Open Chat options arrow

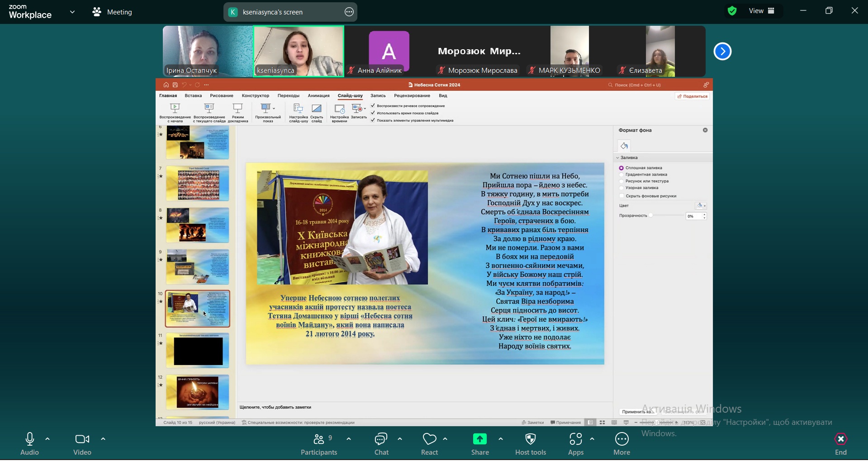[400, 440]
